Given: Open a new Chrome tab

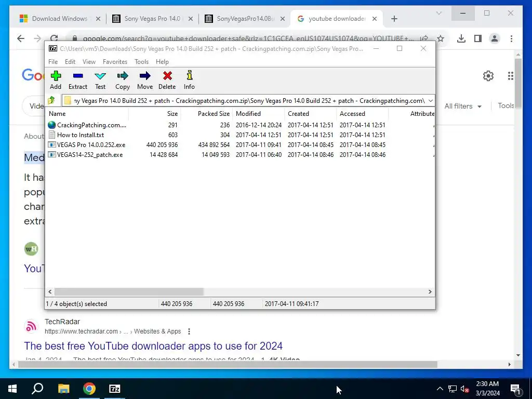Looking at the screenshot, I should (394, 19).
